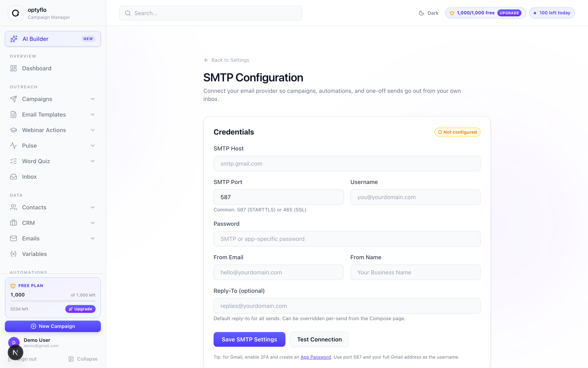The image size is (588, 368).
Task: Expand the Pulse chevron
Action: [92, 146]
